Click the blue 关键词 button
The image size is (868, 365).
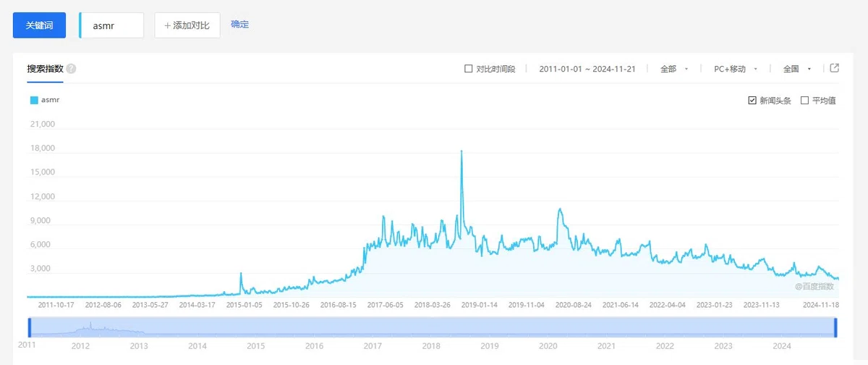[40, 25]
